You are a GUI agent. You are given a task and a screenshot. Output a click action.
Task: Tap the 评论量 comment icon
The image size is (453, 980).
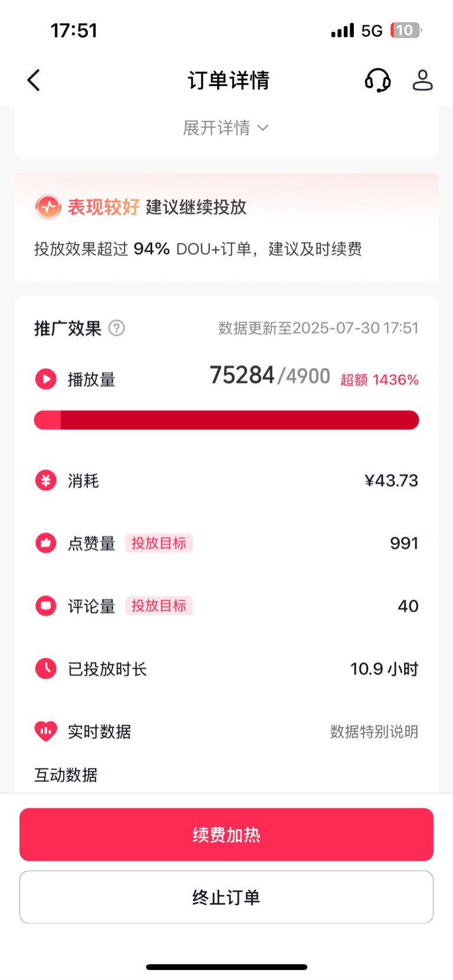coord(46,606)
